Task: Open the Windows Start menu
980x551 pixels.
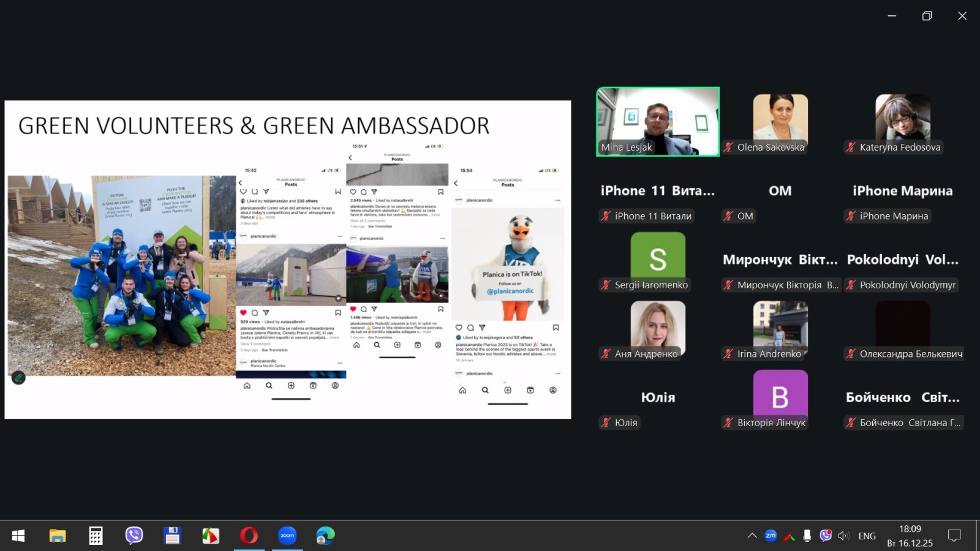Action: (18, 536)
